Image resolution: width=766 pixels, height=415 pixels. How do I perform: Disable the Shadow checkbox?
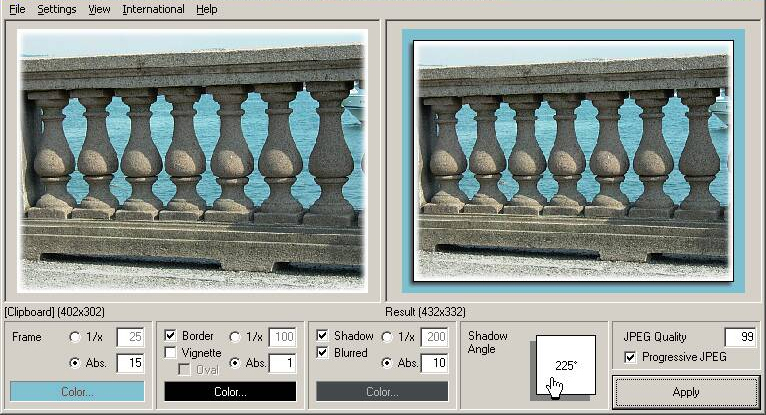322,335
